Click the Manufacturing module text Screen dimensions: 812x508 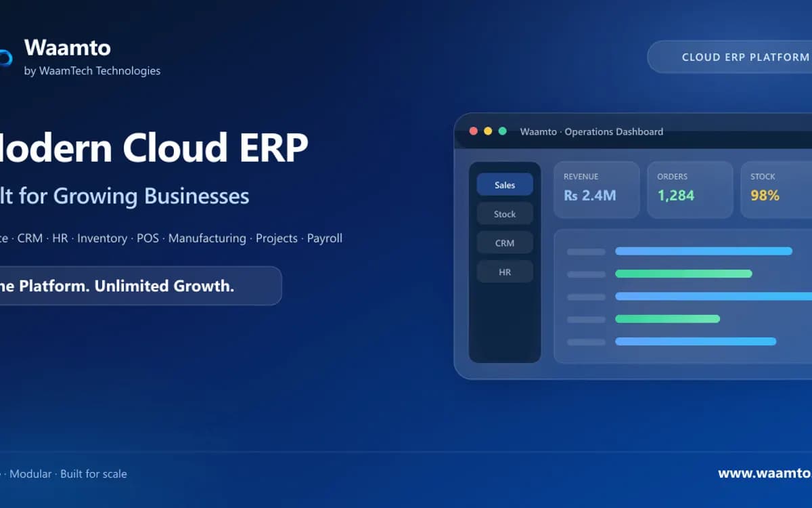(x=207, y=238)
